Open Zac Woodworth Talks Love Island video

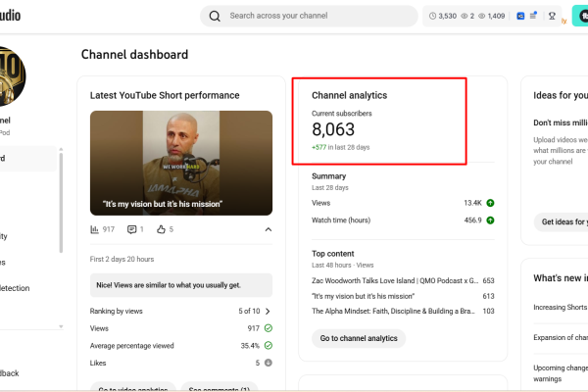[x=392, y=280]
